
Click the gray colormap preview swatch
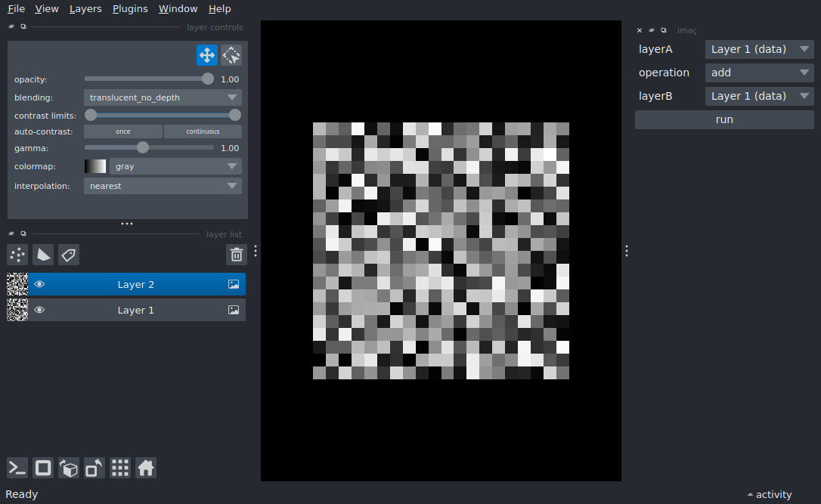95,166
